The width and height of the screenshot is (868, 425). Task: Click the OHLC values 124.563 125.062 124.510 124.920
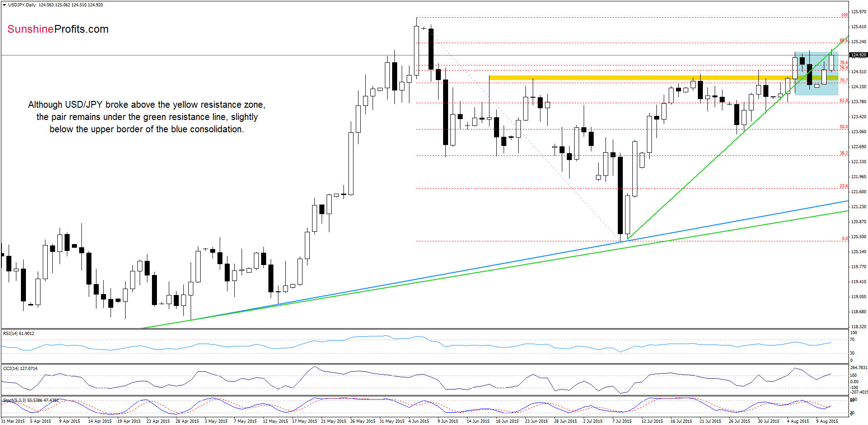[x=71, y=5]
